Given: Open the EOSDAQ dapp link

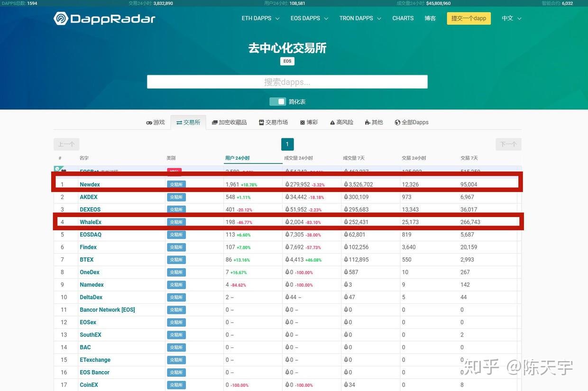Looking at the screenshot, I should click(x=91, y=235).
